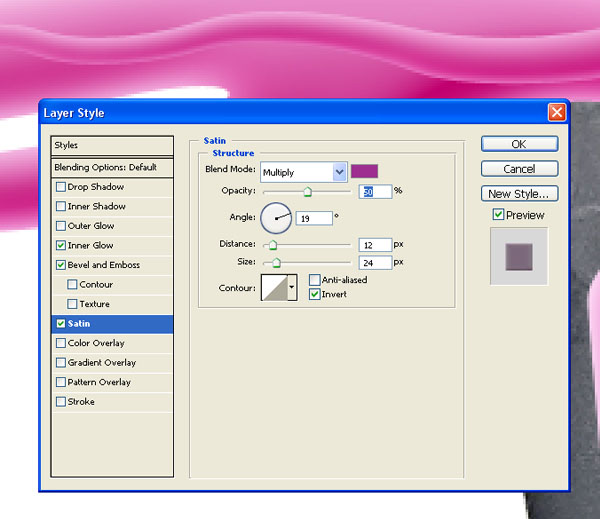Click the style preview thumbnail

(519, 256)
